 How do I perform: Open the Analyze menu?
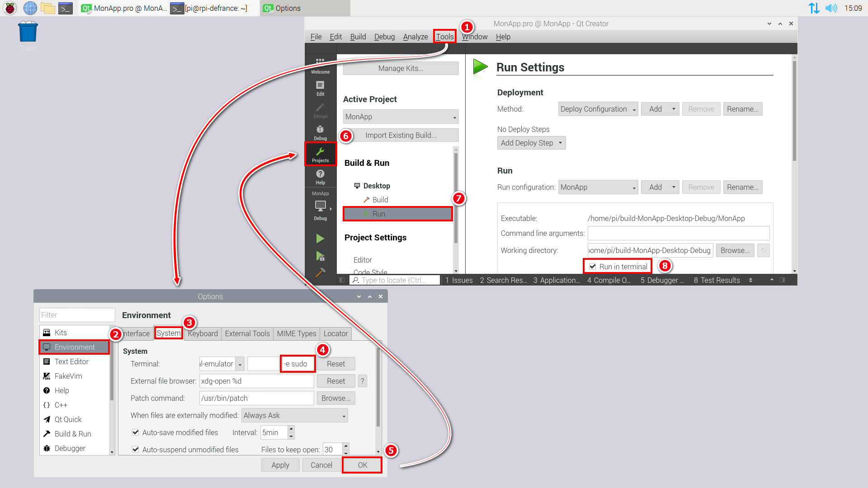[x=415, y=37]
